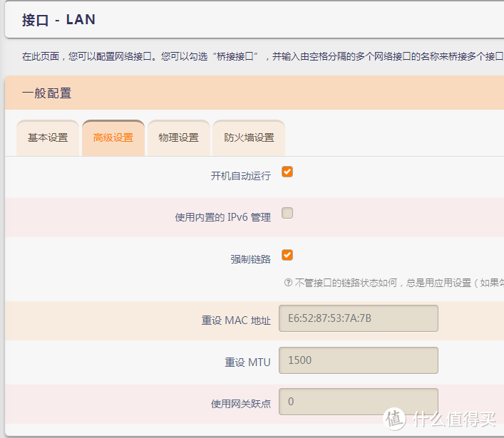
Task: Click the 重设 MTU input field
Action: click(359, 360)
